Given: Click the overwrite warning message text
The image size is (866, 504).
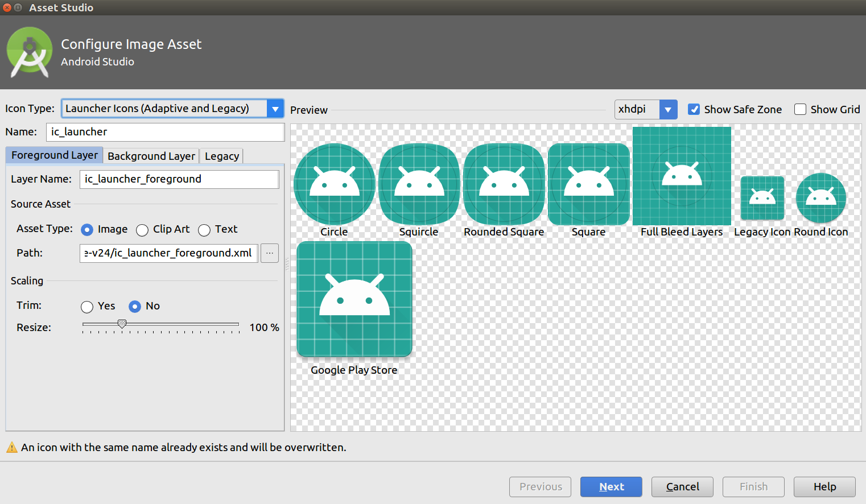Looking at the screenshot, I should [x=184, y=448].
